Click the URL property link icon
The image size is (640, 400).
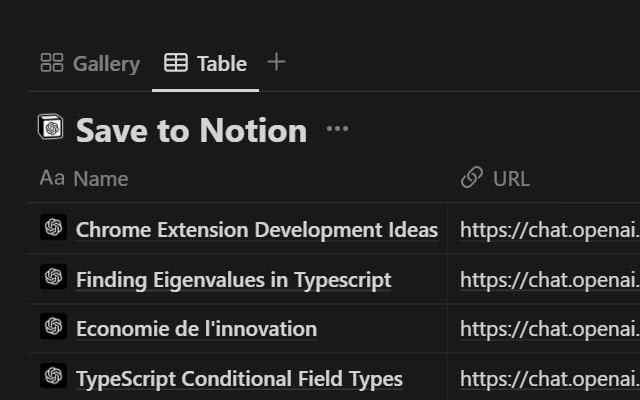click(472, 178)
